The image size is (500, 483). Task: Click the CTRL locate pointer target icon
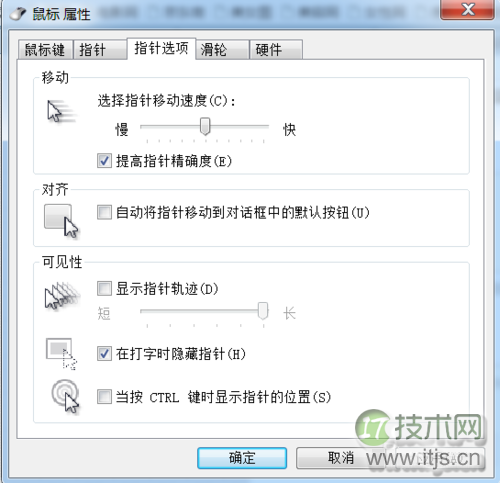click(65, 396)
